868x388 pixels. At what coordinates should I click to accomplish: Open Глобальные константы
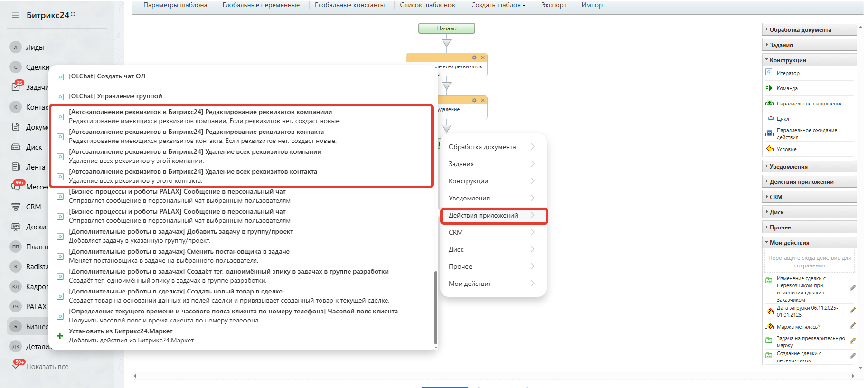(349, 5)
